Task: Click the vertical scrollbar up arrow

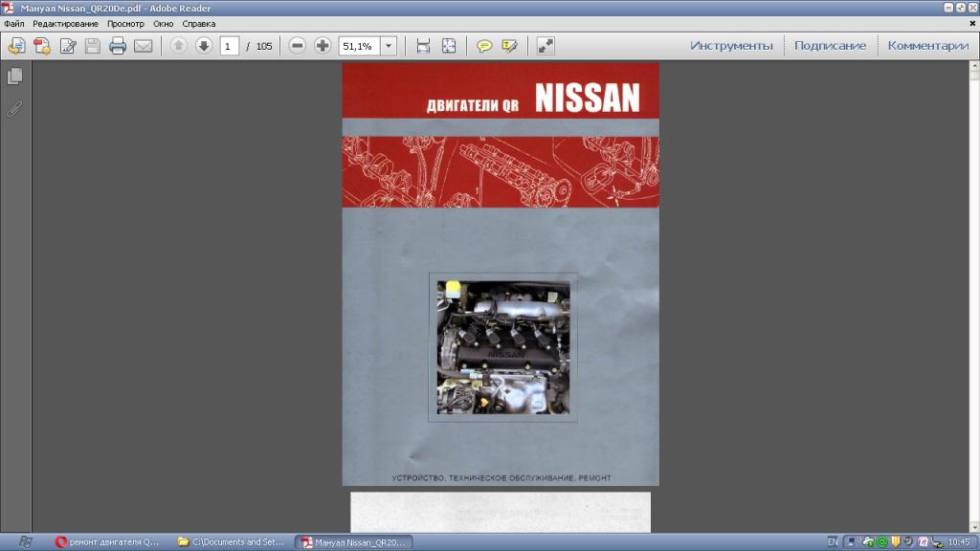Action: [x=974, y=66]
